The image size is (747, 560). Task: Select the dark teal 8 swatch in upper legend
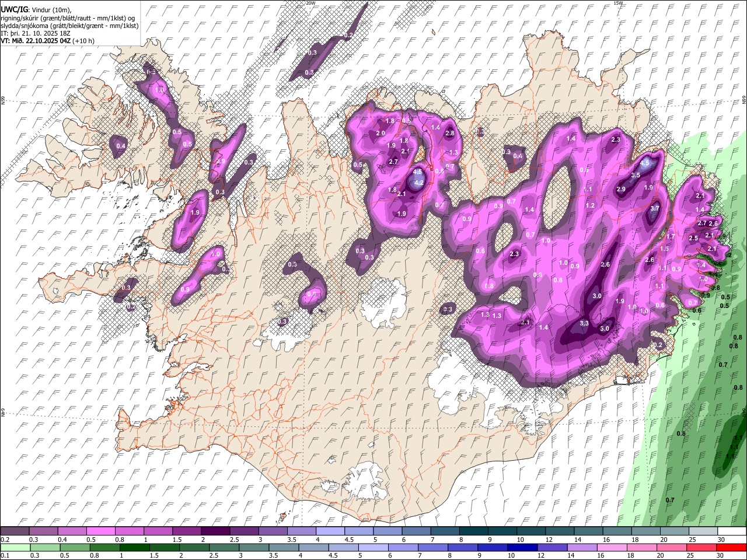pyautogui.click(x=473, y=531)
